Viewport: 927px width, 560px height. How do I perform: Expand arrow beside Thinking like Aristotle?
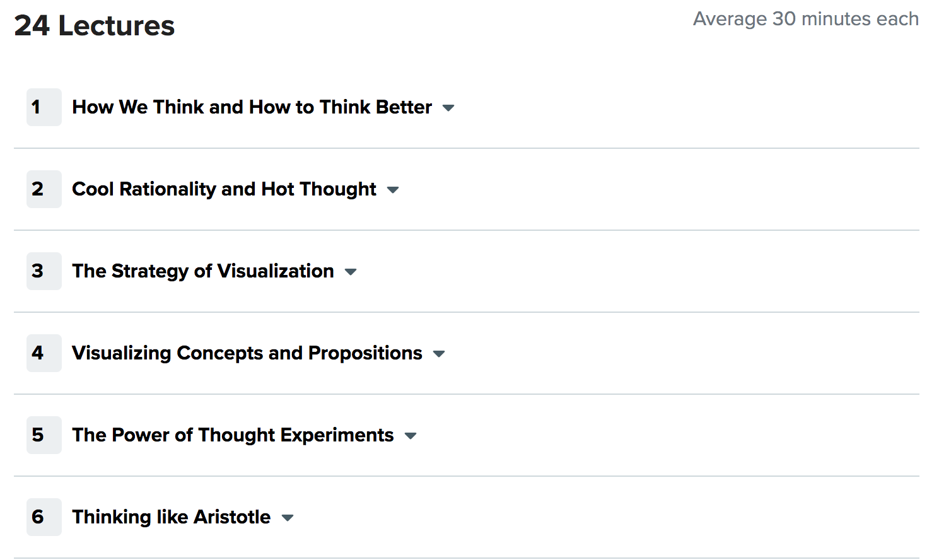288,518
